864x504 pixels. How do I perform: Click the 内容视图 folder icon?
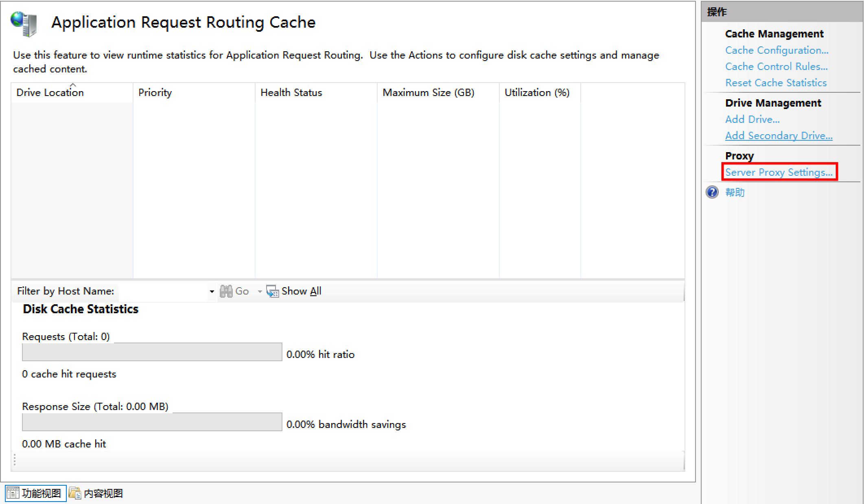74,493
